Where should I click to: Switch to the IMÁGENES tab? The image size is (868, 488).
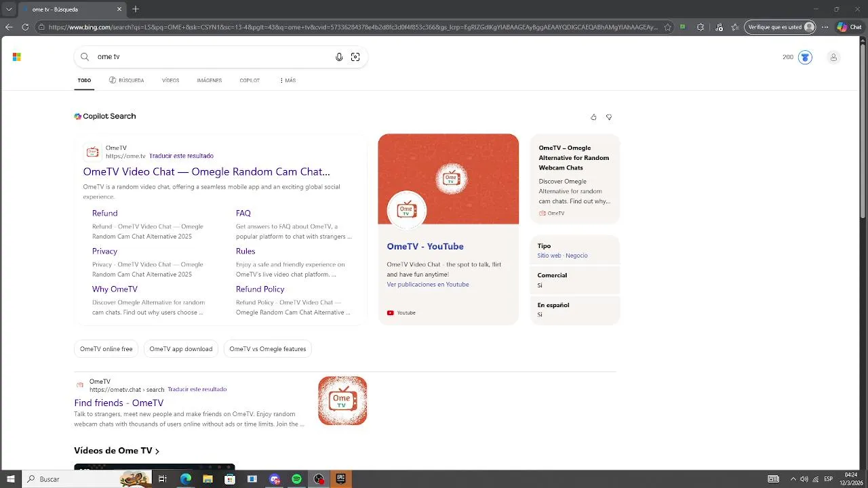coord(209,80)
